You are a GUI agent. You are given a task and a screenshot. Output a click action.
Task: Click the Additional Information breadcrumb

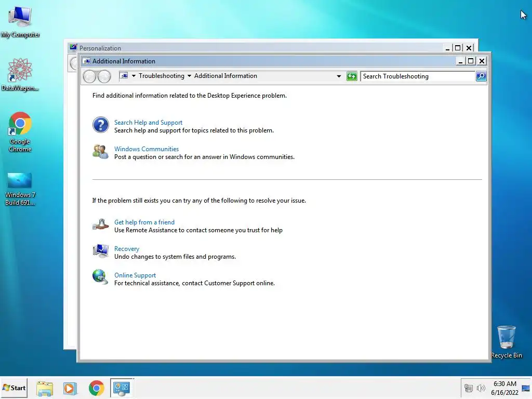(225, 76)
